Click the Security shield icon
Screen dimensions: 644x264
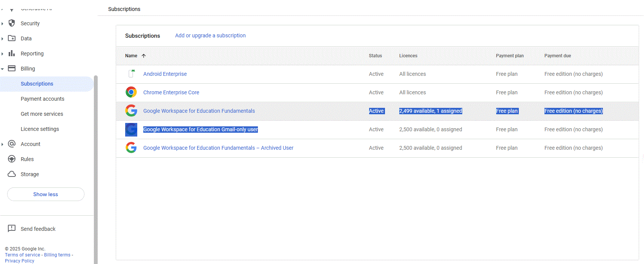(x=12, y=23)
